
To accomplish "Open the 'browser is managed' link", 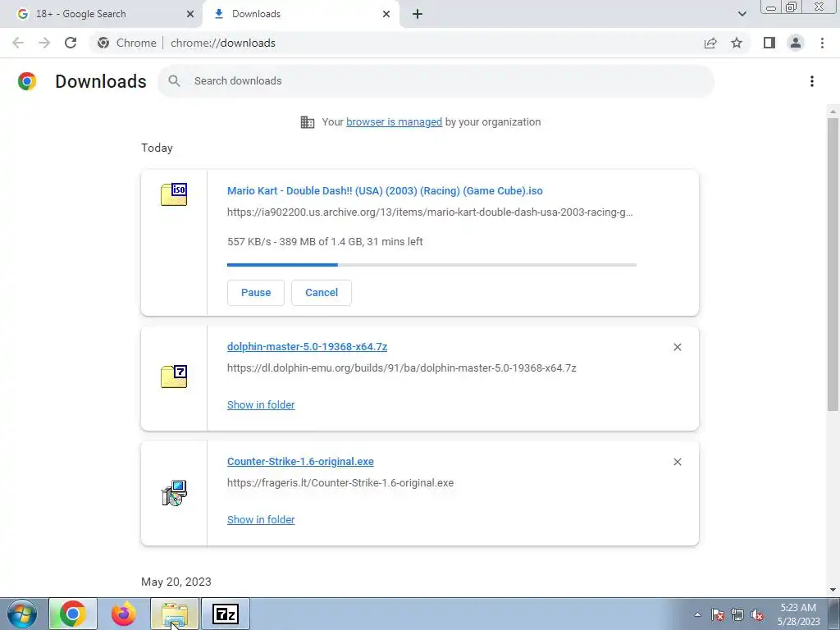I will point(394,122).
